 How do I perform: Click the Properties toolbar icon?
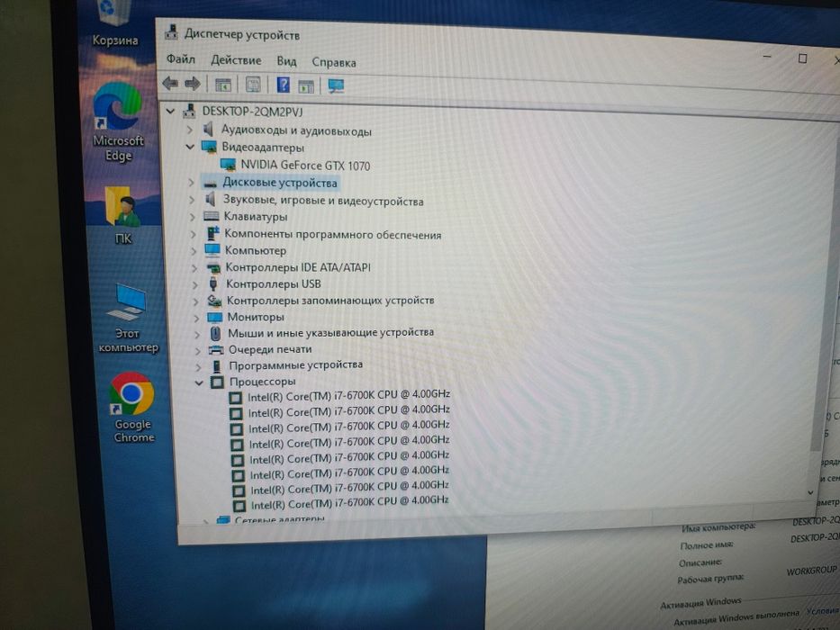(x=253, y=85)
